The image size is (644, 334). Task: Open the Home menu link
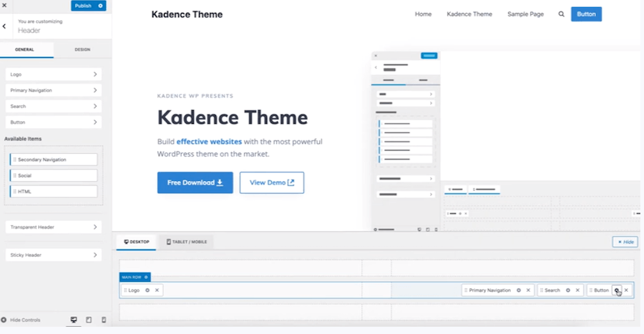[423, 14]
